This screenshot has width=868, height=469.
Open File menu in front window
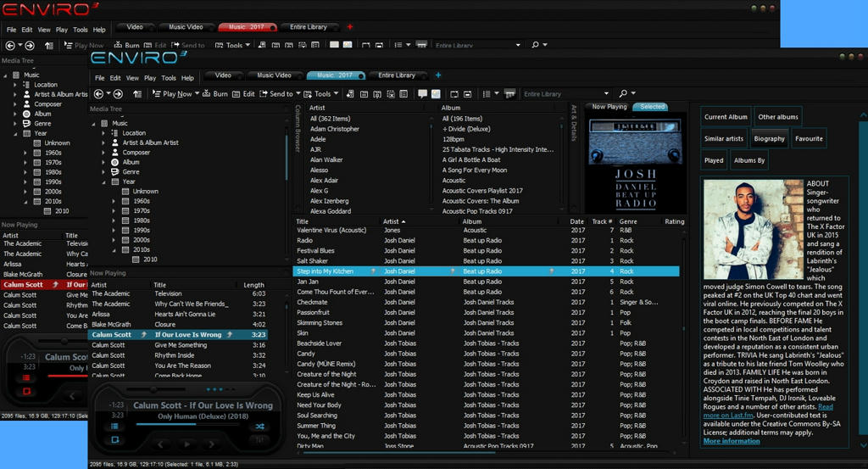(100, 78)
